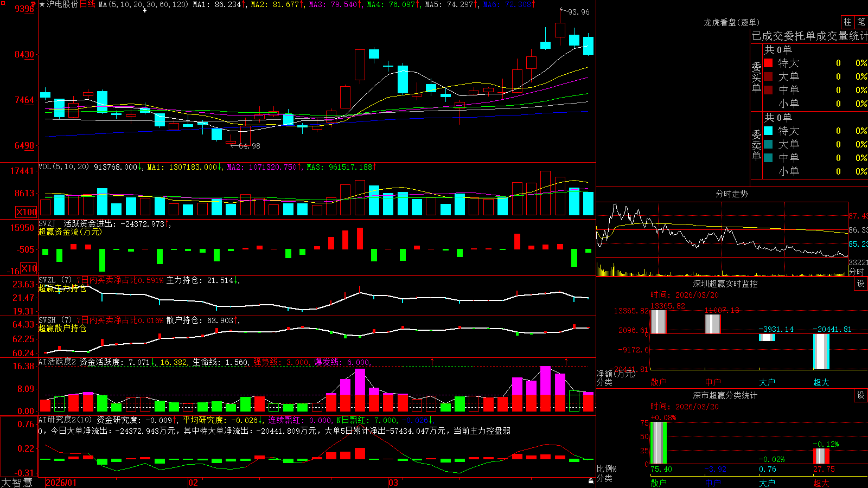Click the SVZL (7) indicator name
Screen dimensions: 868x488
pos(55,280)
